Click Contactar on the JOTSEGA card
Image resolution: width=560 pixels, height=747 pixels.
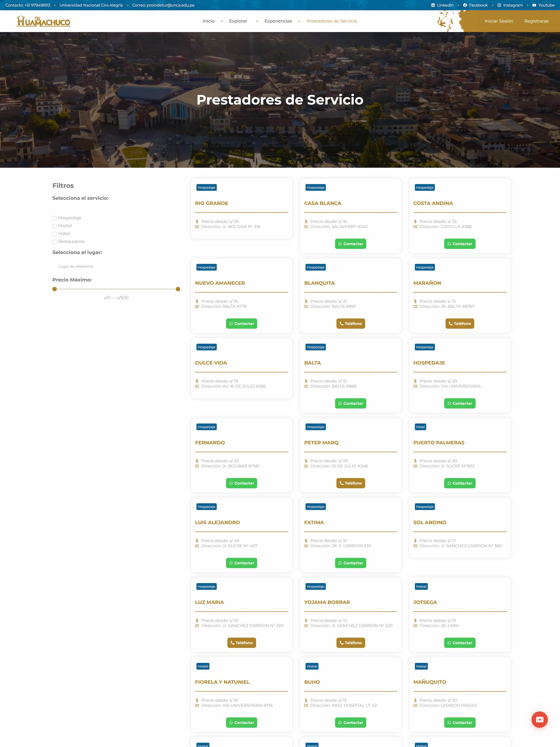tap(459, 643)
